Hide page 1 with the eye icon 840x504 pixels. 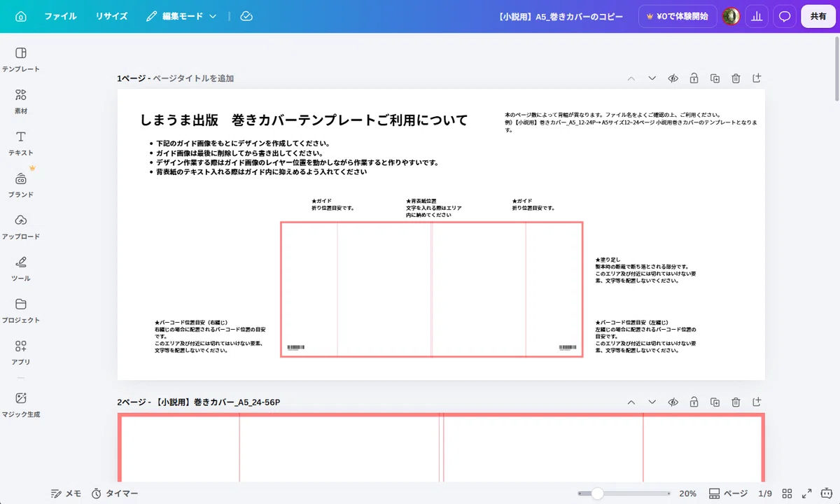point(673,78)
